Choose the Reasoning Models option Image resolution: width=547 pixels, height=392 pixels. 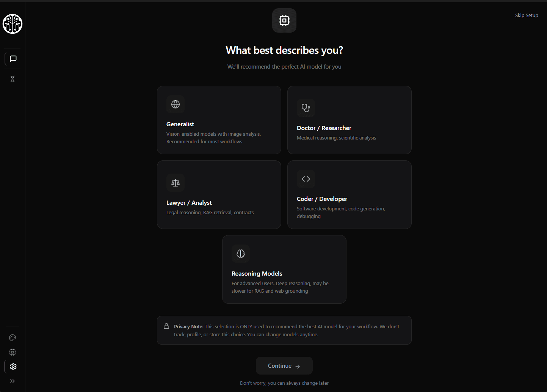click(284, 269)
